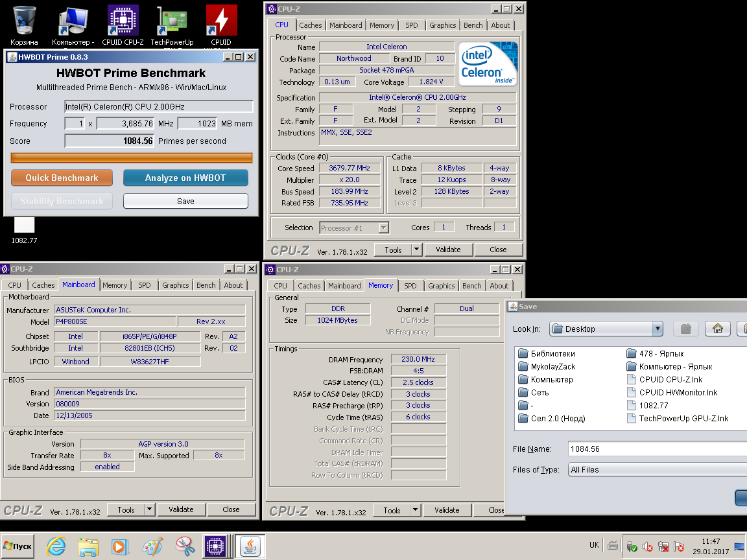
Task: Select the Библиотеки folder in the Save dialog
Action: coord(547,353)
